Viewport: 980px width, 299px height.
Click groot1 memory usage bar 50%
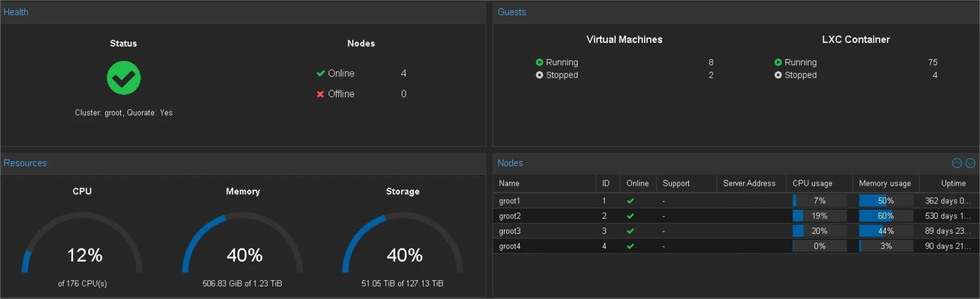[x=886, y=201]
